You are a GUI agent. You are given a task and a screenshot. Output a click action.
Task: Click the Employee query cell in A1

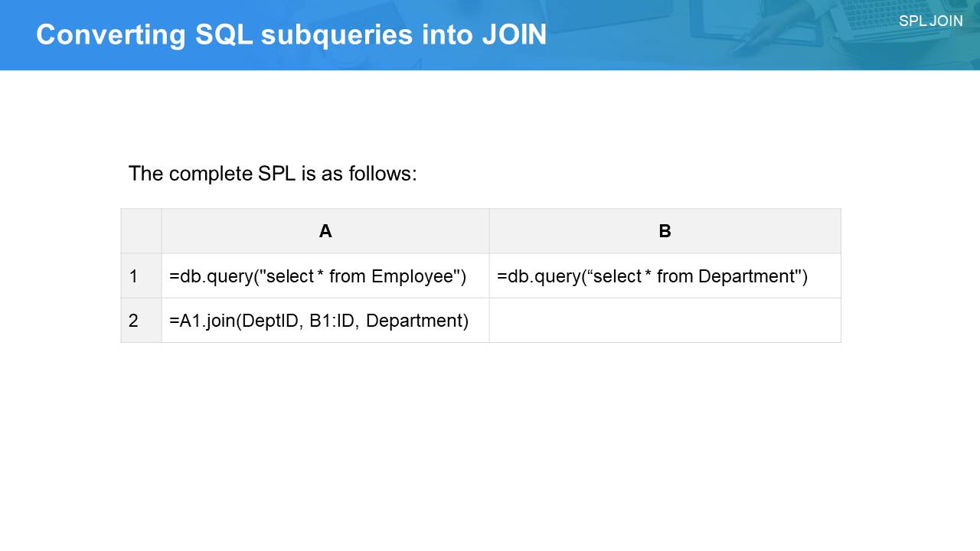(318, 276)
